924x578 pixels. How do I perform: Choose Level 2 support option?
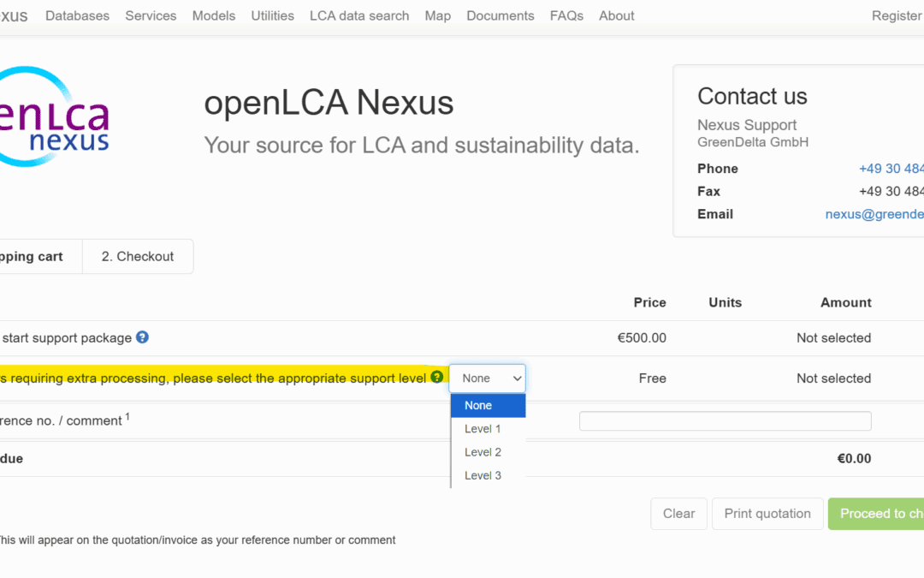pyautogui.click(x=488, y=452)
